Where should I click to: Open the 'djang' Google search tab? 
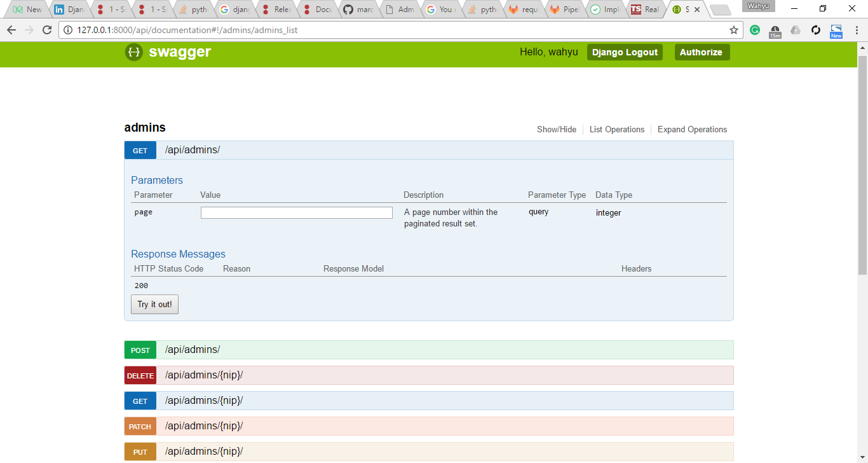[x=234, y=10]
